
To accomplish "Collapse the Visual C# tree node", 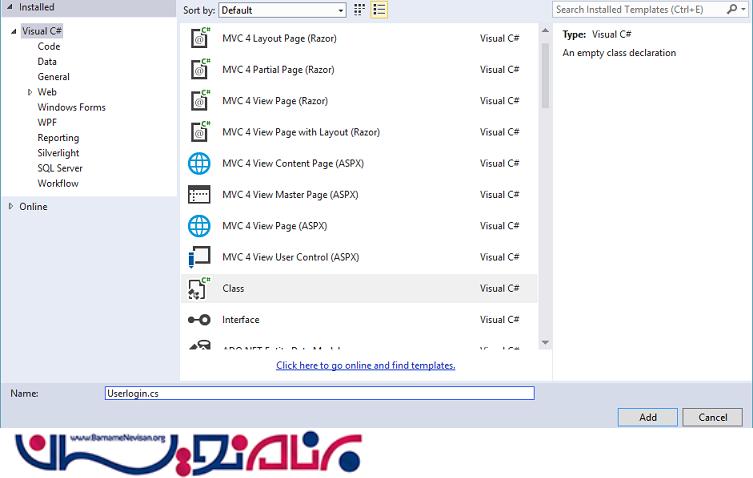I will click(x=14, y=31).
